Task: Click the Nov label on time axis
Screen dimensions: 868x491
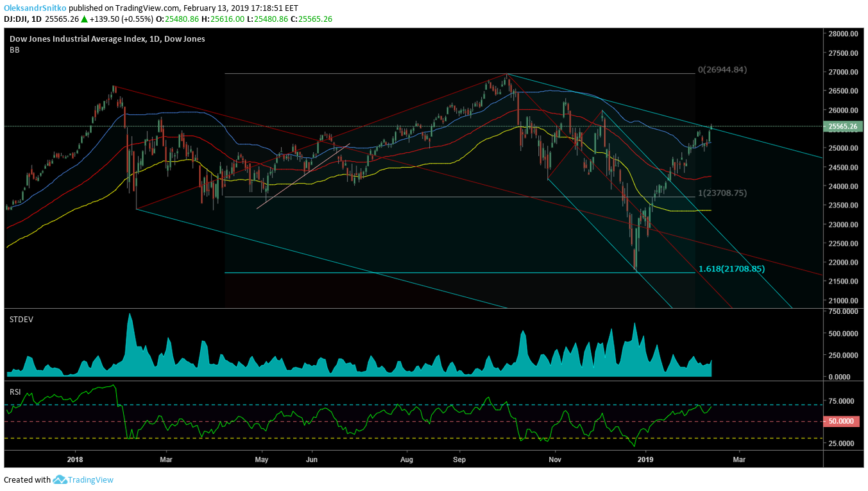Action: click(556, 460)
